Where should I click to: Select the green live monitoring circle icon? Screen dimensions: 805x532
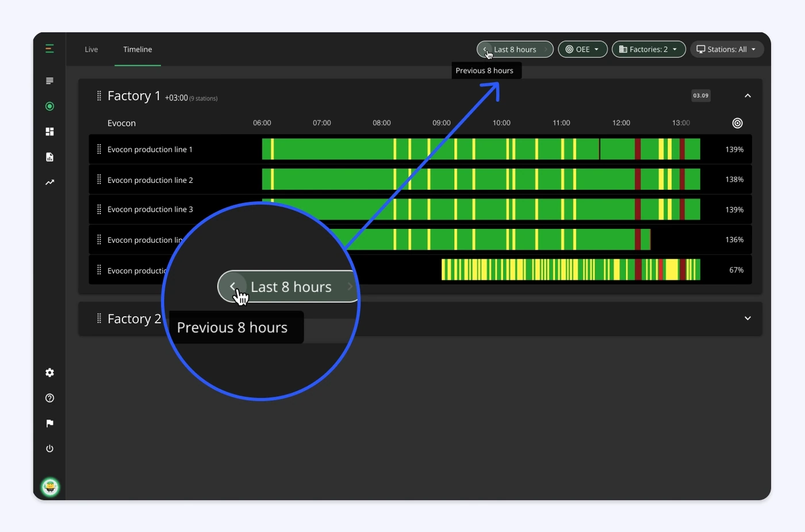pyautogui.click(x=49, y=106)
